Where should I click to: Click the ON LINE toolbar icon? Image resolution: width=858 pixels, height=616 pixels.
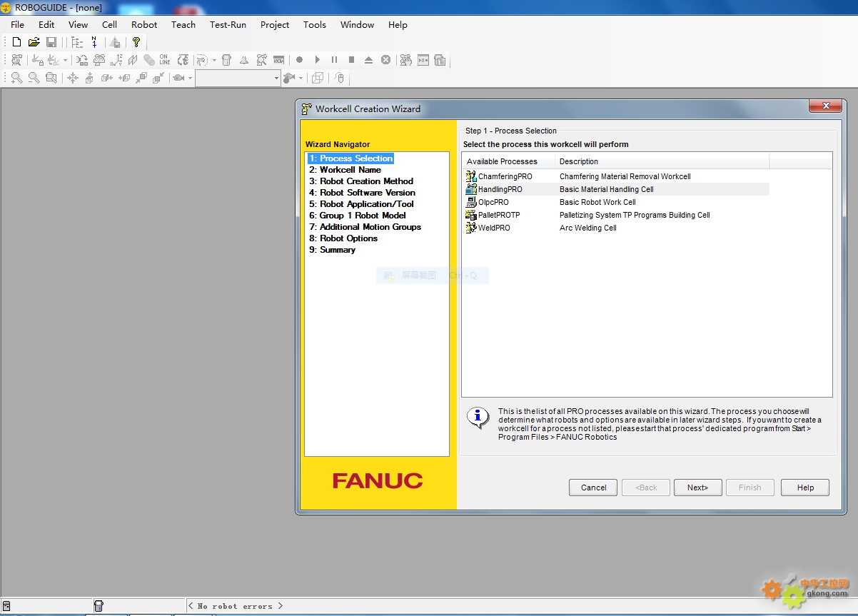click(x=165, y=60)
